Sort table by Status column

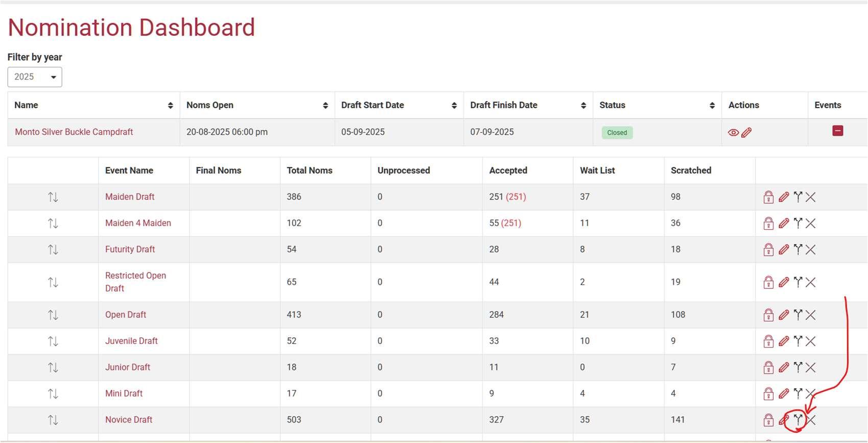[712, 106]
